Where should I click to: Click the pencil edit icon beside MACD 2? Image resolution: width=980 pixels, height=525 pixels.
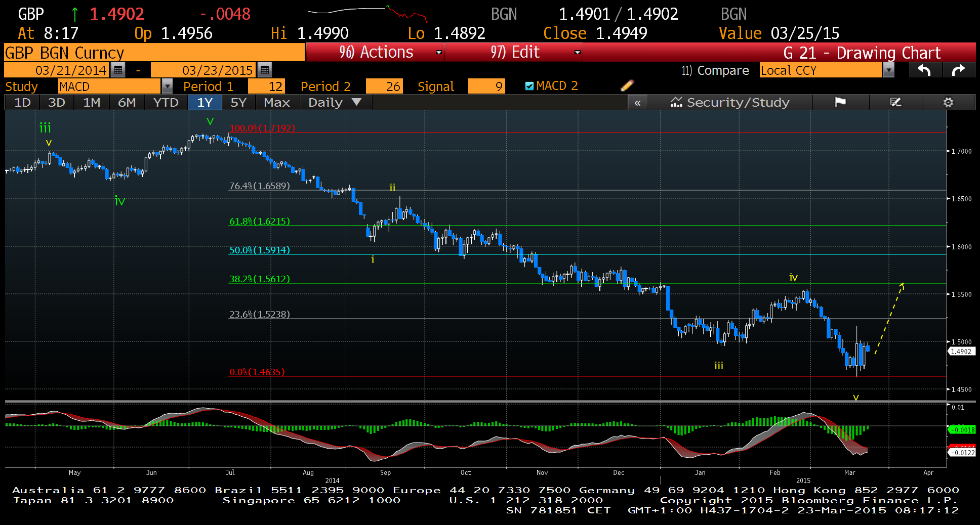627,86
